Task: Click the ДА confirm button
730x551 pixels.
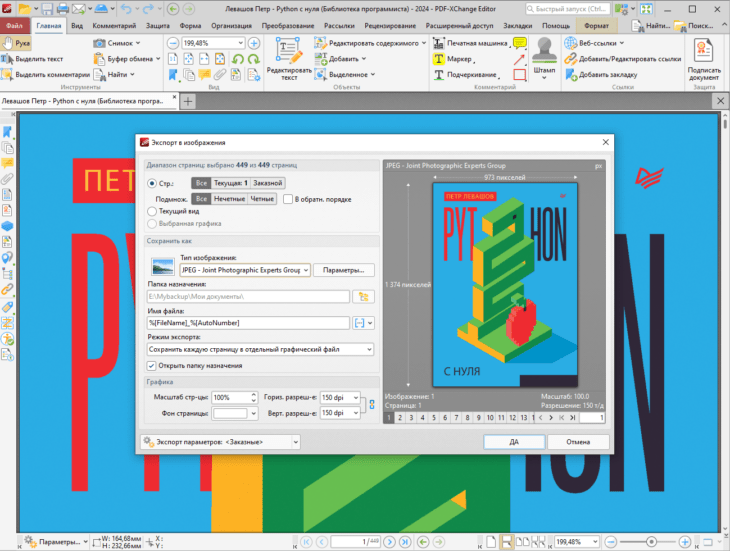Action: click(x=514, y=442)
